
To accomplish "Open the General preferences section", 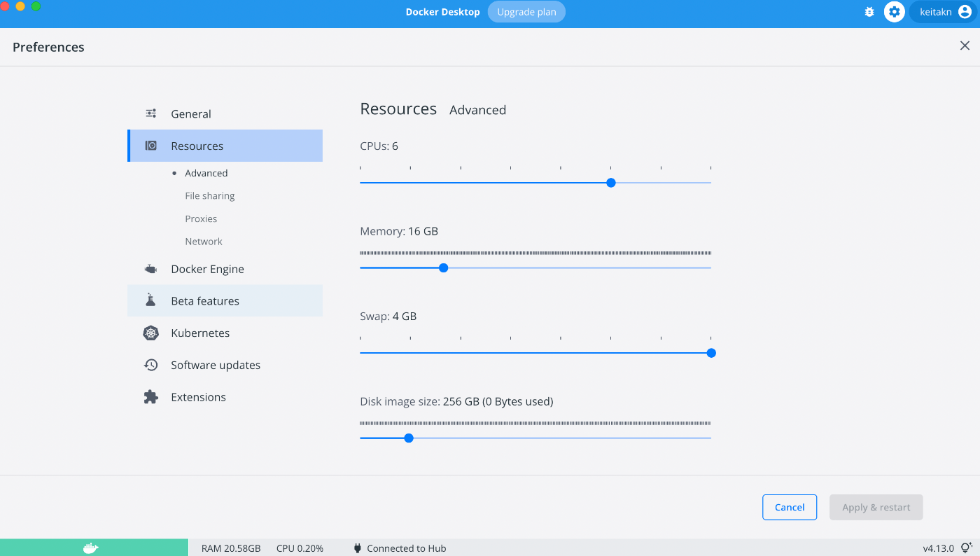I will pyautogui.click(x=225, y=113).
